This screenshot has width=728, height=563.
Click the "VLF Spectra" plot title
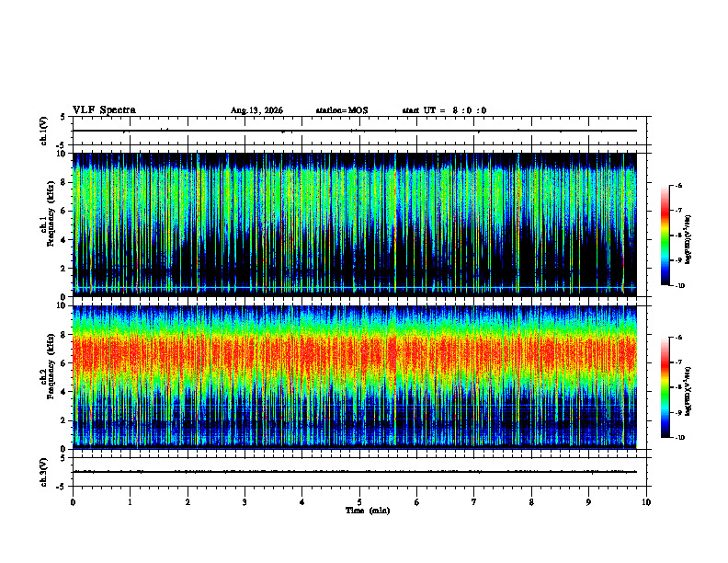[x=104, y=110]
